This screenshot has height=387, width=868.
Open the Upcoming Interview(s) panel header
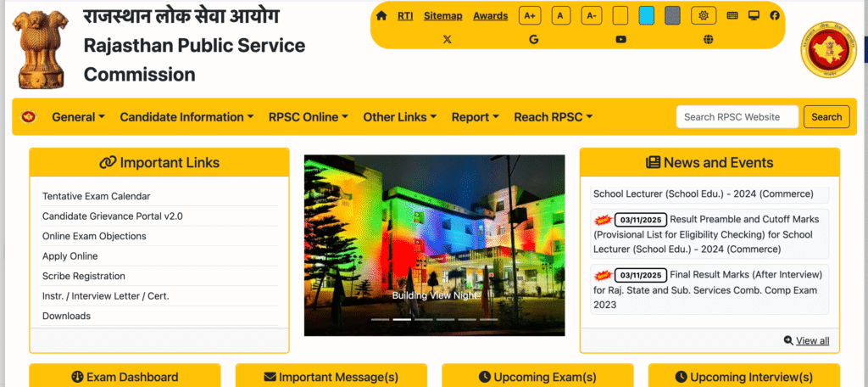(x=744, y=376)
